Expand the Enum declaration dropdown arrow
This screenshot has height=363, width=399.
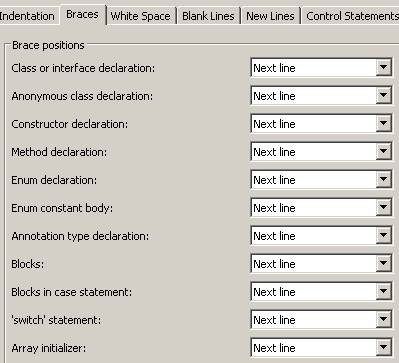383,180
